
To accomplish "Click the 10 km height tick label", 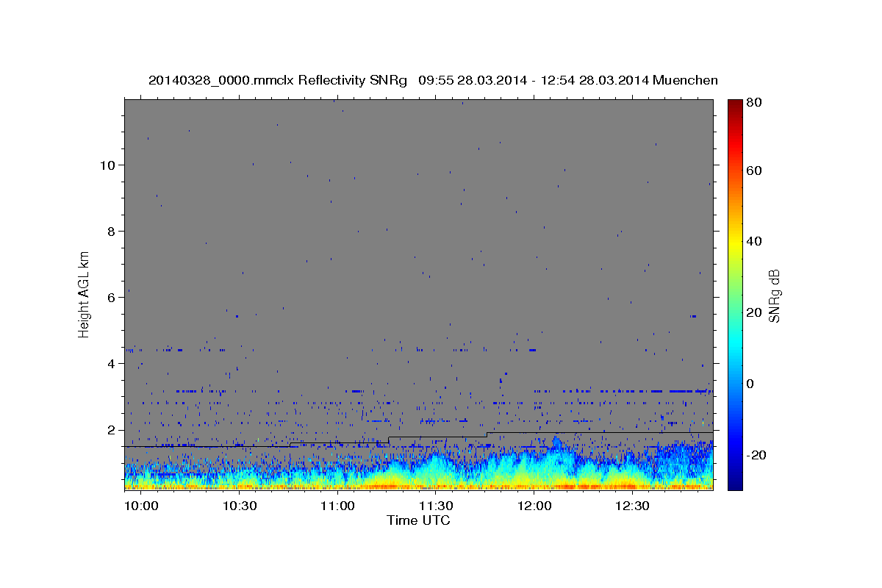I will point(107,165).
